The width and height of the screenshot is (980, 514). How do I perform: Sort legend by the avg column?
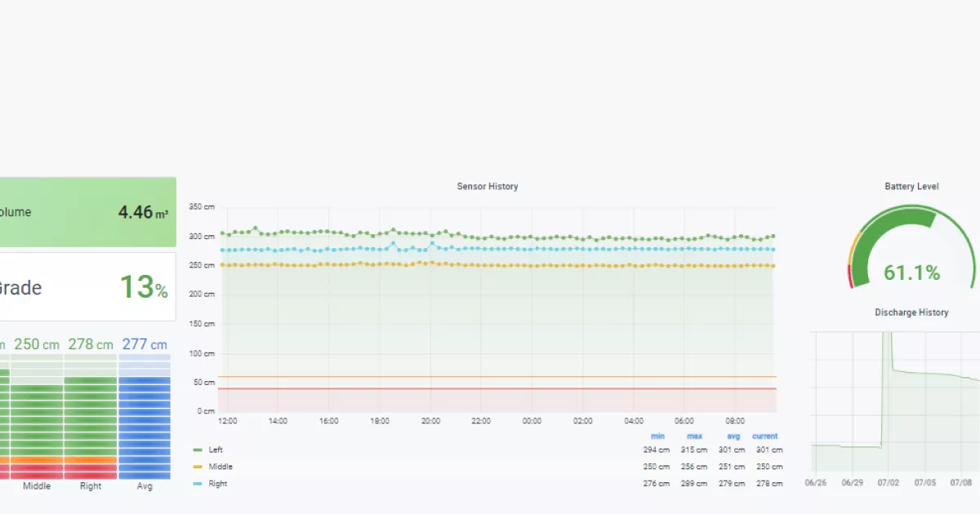[733, 436]
